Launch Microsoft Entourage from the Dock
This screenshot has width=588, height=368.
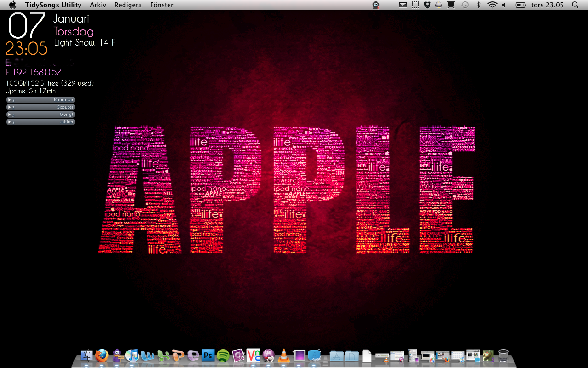tap(193, 355)
